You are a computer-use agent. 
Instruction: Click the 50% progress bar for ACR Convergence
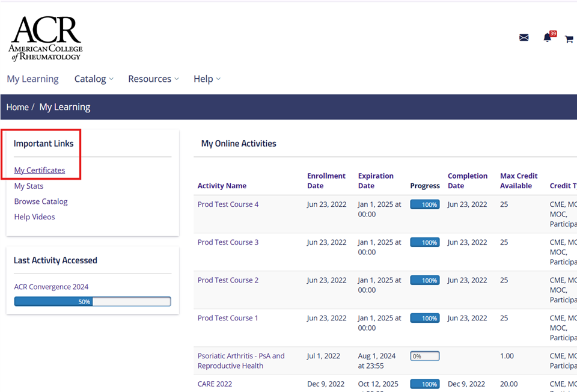click(x=93, y=301)
